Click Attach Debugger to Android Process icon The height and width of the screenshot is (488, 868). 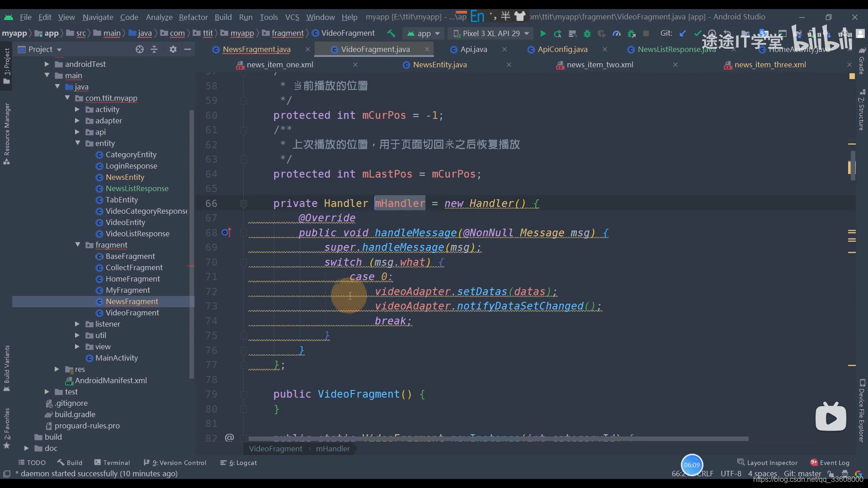(632, 33)
